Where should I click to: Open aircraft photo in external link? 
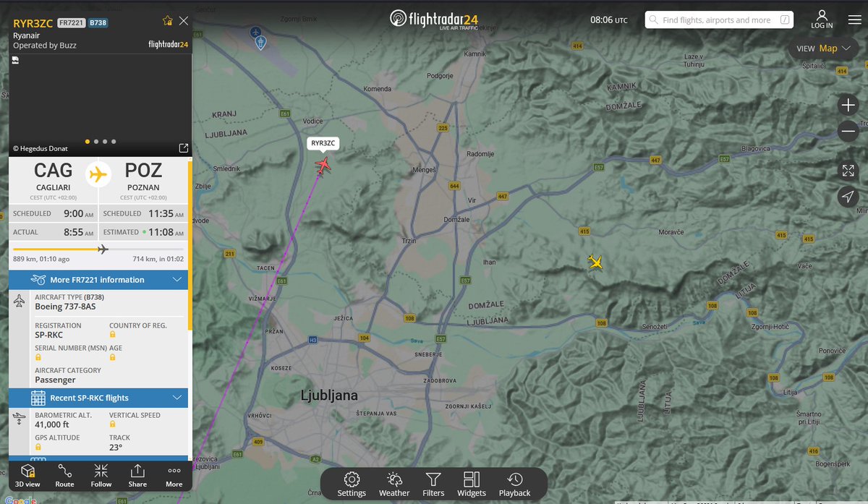coord(183,147)
